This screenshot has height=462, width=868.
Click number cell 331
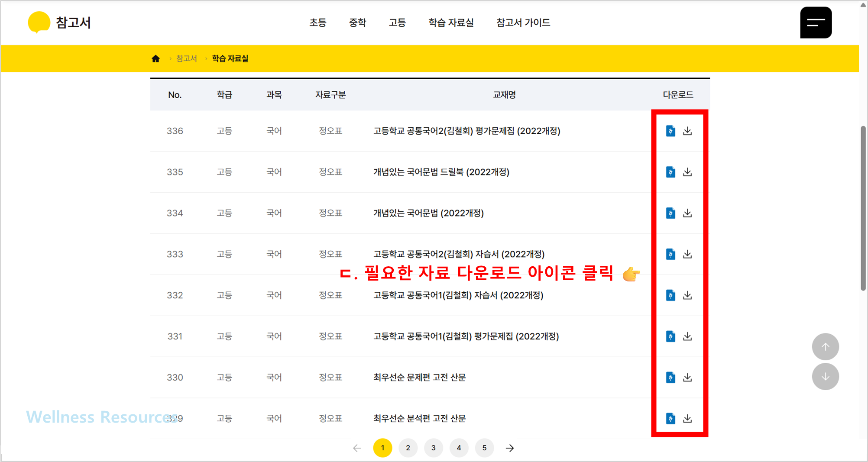pyautogui.click(x=175, y=336)
